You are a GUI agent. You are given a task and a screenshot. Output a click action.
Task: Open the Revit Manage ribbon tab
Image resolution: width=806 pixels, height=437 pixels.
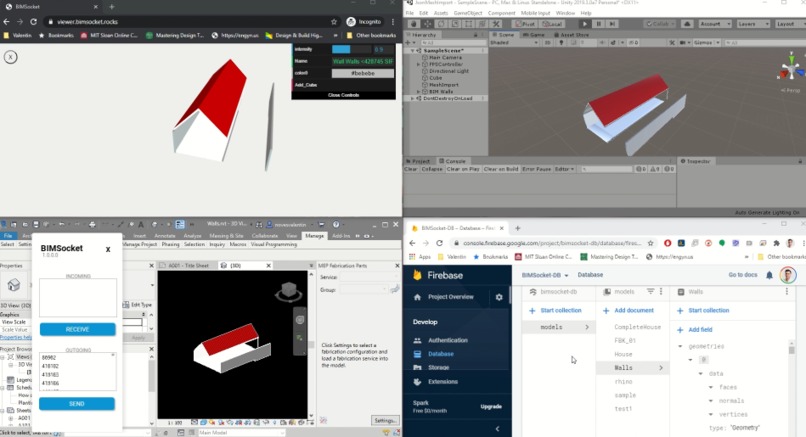coord(315,236)
